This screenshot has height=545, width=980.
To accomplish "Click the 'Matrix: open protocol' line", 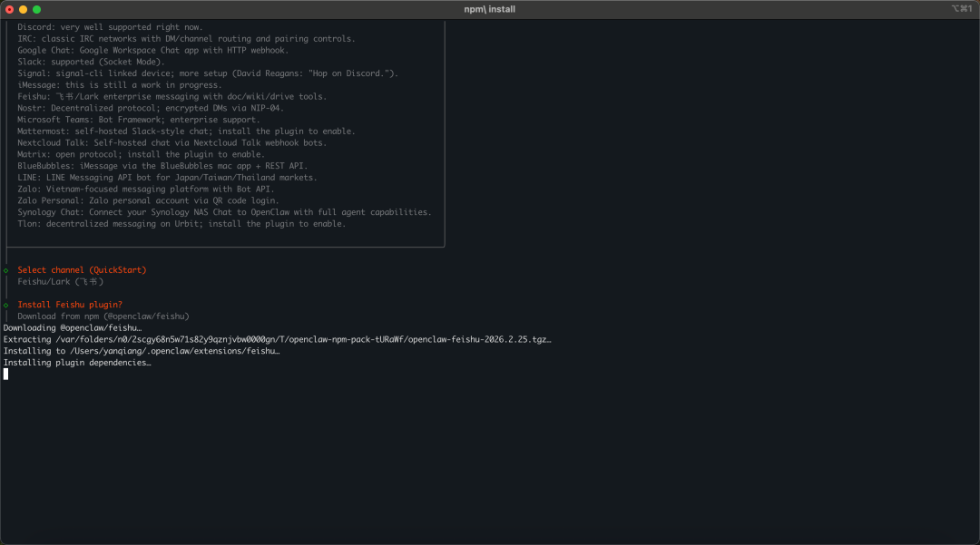I will [x=142, y=154].
